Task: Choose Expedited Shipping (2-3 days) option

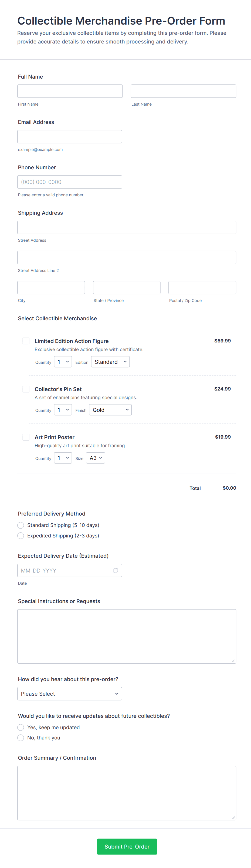Action: 21,536
